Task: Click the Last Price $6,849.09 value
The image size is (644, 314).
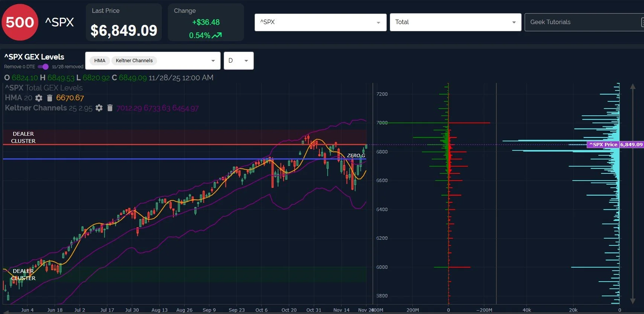Action: [124, 31]
